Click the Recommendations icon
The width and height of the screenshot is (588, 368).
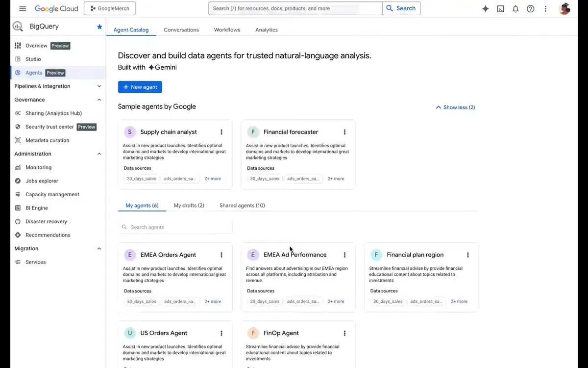pos(18,235)
